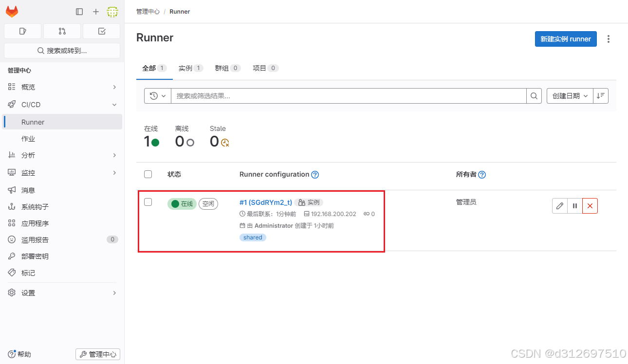This screenshot has width=628, height=364.
Task: Click the offline grey circle indicator
Action: click(190, 143)
